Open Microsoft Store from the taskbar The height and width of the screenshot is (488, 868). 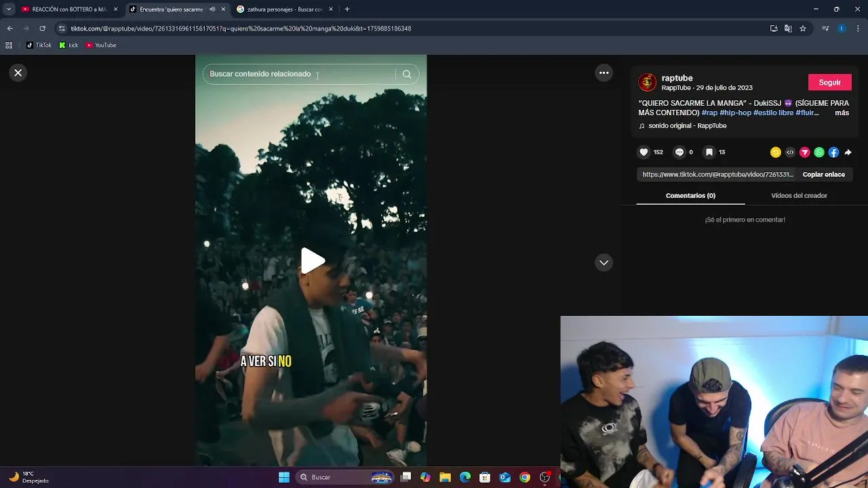point(485,477)
